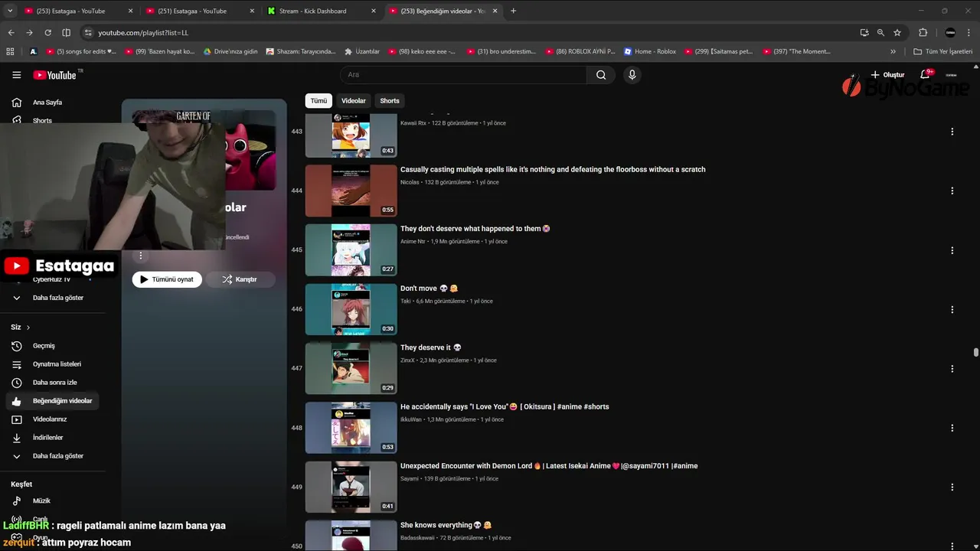Open Oynatma listeleri in sidebar
980x551 pixels.
[57, 364]
